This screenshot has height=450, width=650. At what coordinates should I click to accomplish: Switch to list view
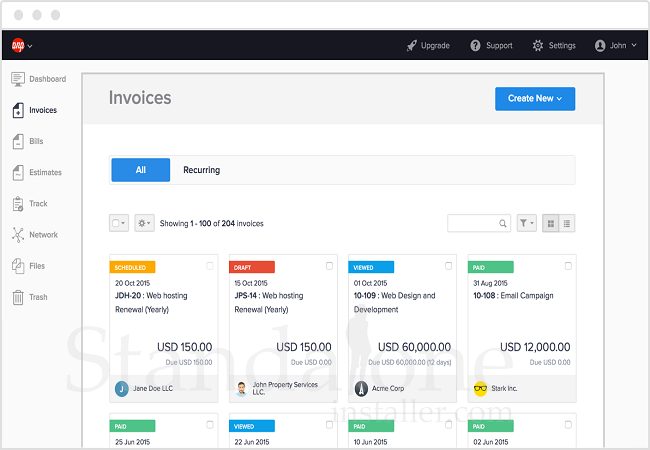[x=567, y=223]
